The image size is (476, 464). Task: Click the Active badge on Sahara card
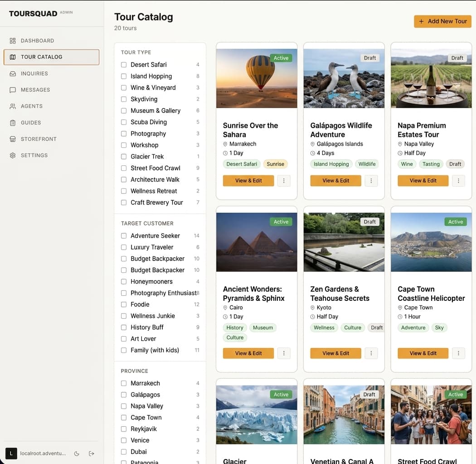(x=281, y=58)
